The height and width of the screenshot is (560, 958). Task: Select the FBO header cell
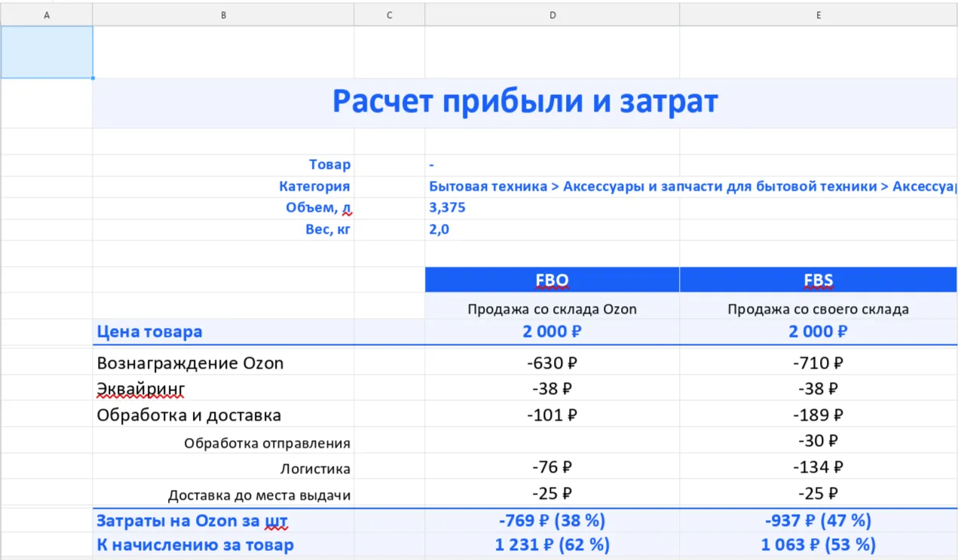(552, 280)
